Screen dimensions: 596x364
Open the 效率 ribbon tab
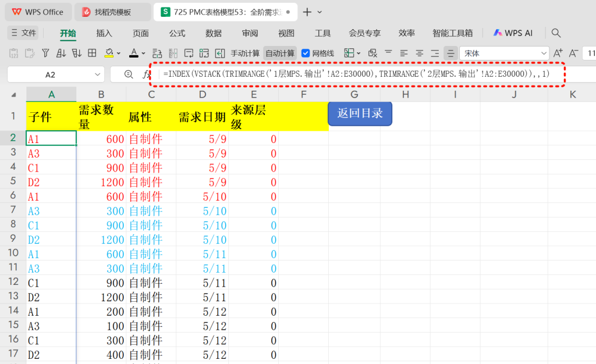coord(407,33)
